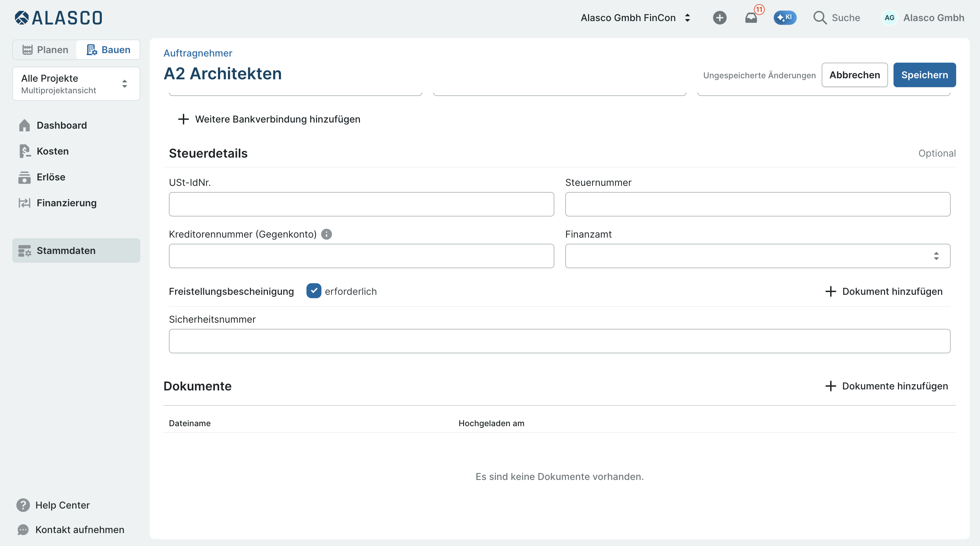Click the Stammdaten sidebar icon
Image resolution: width=980 pixels, height=546 pixels.
coord(25,251)
